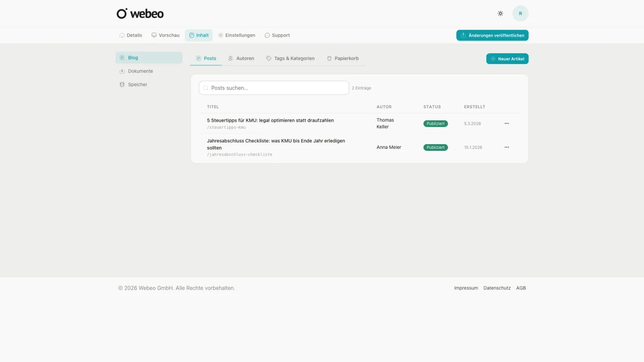Select Blog in the sidebar
Screen dimensions: 644x362
click(x=149, y=58)
